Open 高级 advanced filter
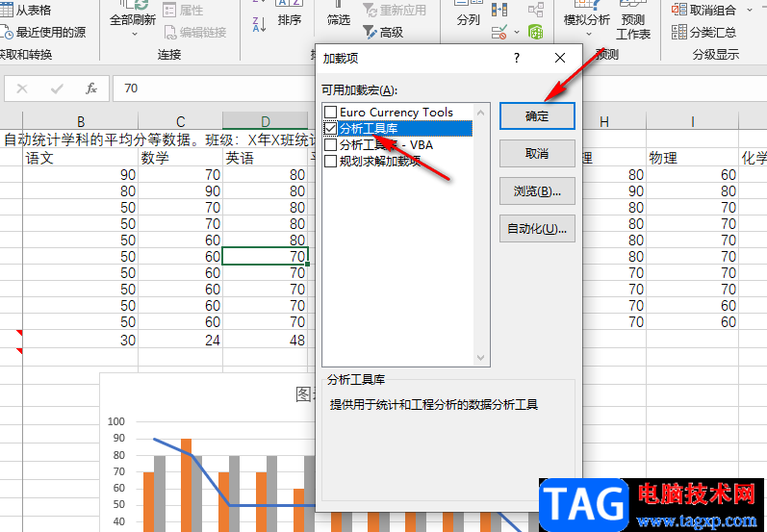This screenshot has height=532, width=767. pos(383,33)
